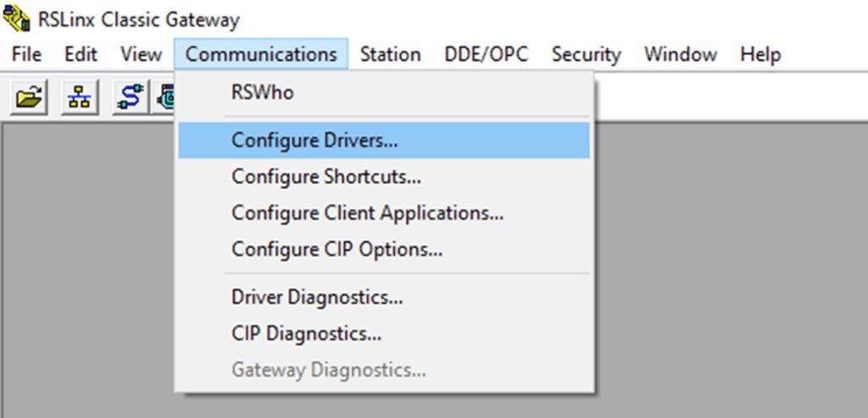
Task: Click the Configure Drivers cable toolbar icon
Action: point(130,99)
